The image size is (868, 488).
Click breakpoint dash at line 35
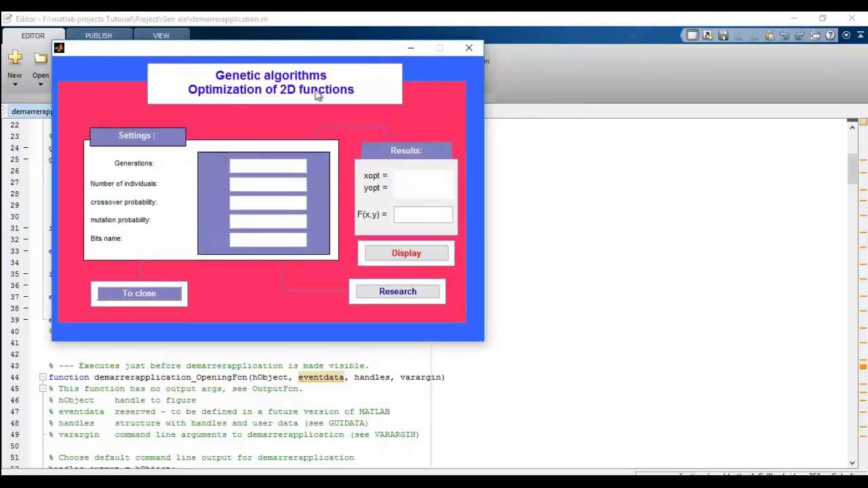point(26,274)
